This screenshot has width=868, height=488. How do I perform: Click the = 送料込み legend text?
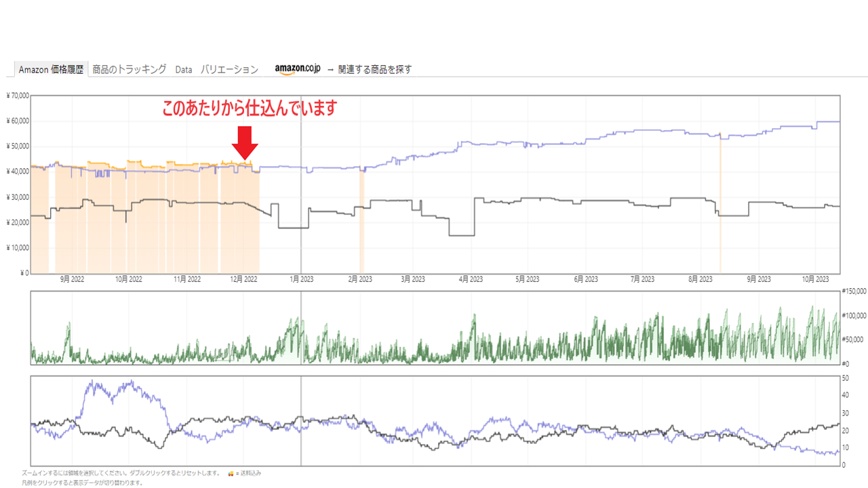(249, 472)
